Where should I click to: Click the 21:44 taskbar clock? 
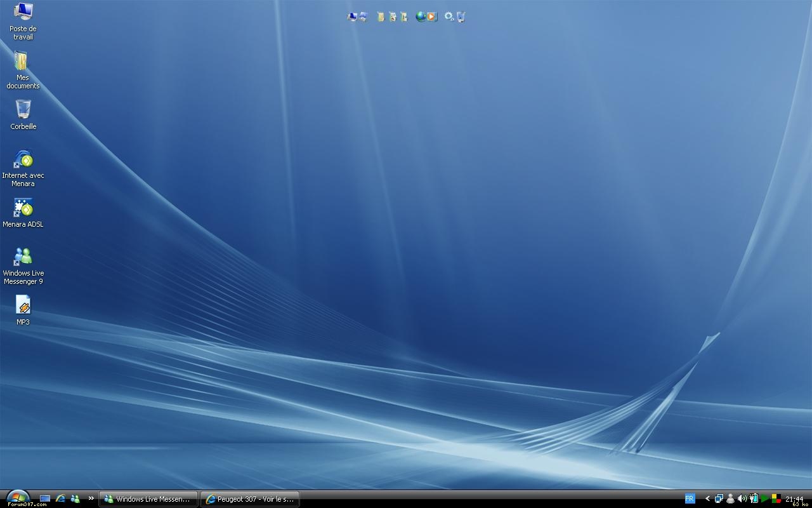794,499
